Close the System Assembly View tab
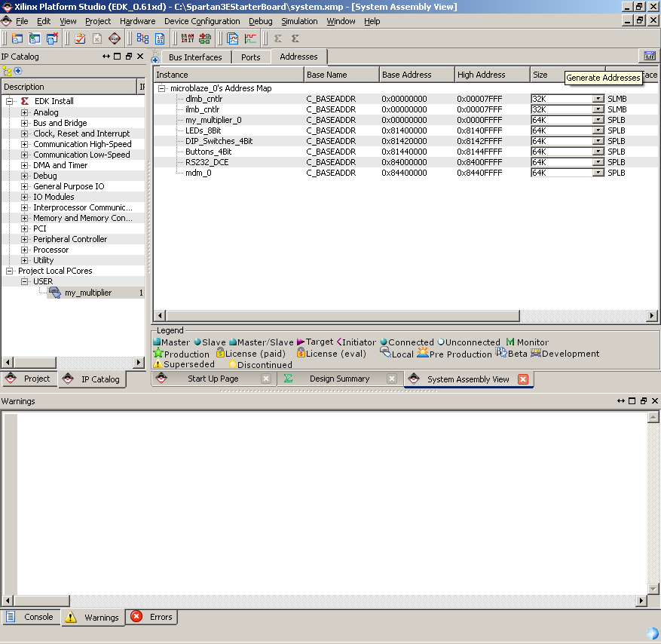 click(523, 379)
